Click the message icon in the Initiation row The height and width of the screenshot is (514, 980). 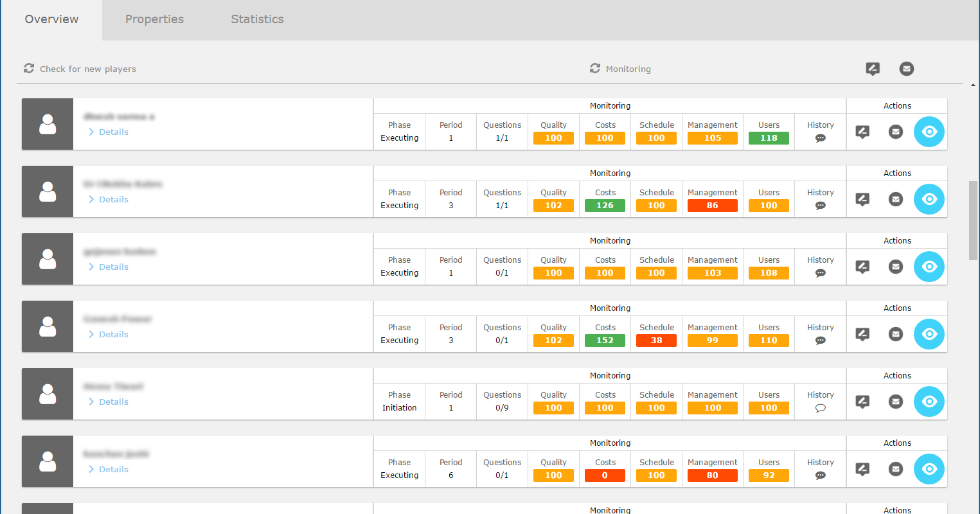[862, 402]
